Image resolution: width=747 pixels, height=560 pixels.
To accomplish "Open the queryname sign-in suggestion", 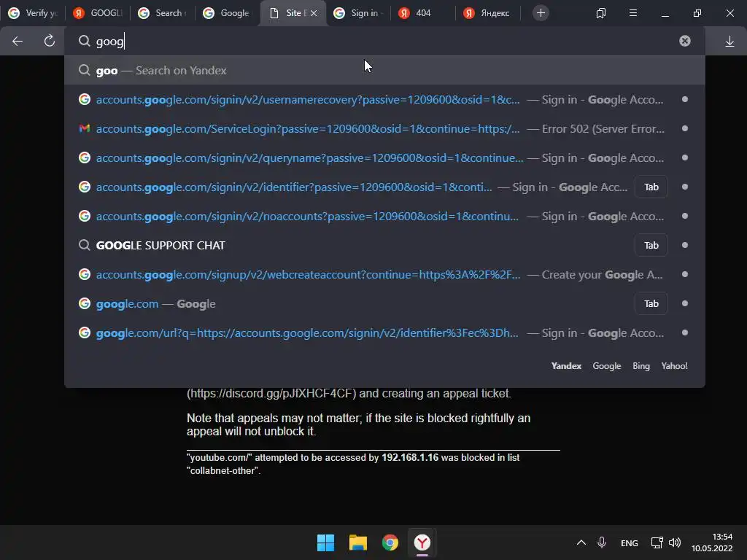I will pyautogui.click(x=384, y=157).
